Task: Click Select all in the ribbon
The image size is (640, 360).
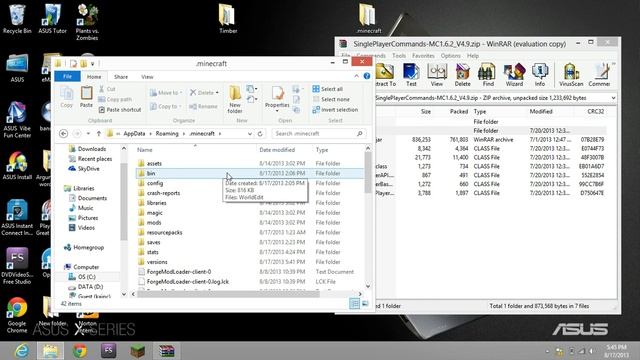Action: coord(328,89)
